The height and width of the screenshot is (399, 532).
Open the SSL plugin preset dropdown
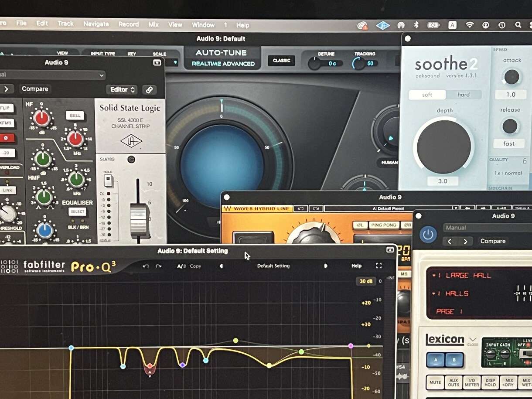(52, 75)
